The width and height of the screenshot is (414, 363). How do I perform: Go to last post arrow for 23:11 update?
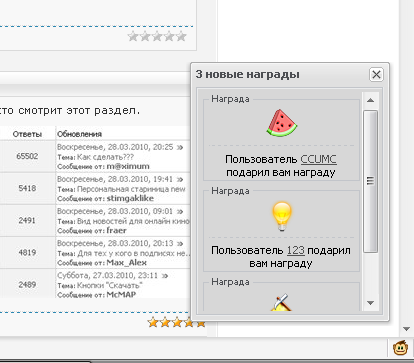point(165,276)
